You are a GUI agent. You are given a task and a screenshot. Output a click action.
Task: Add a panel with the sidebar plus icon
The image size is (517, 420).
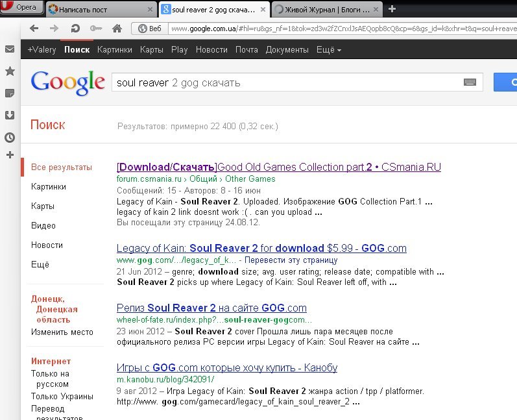10,154
